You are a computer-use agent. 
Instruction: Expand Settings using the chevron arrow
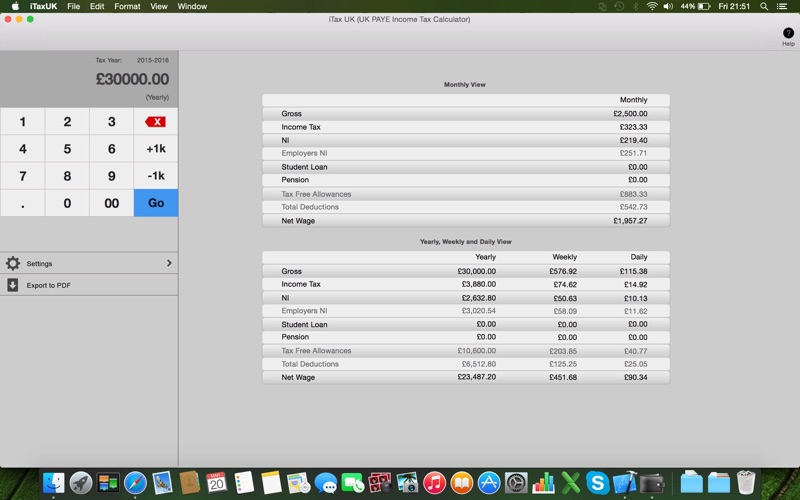[x=169, y=263]
